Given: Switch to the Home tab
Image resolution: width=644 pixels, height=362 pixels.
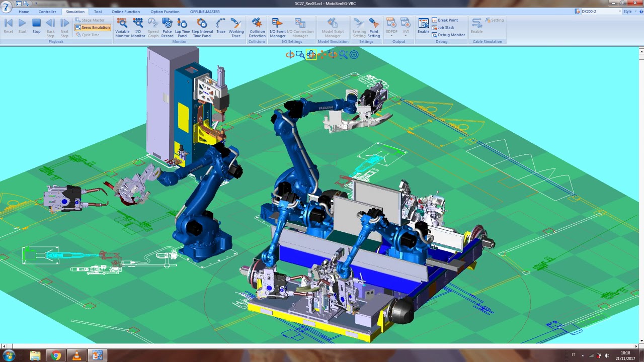Looking at the screenshot, I should tap(24, 12).
